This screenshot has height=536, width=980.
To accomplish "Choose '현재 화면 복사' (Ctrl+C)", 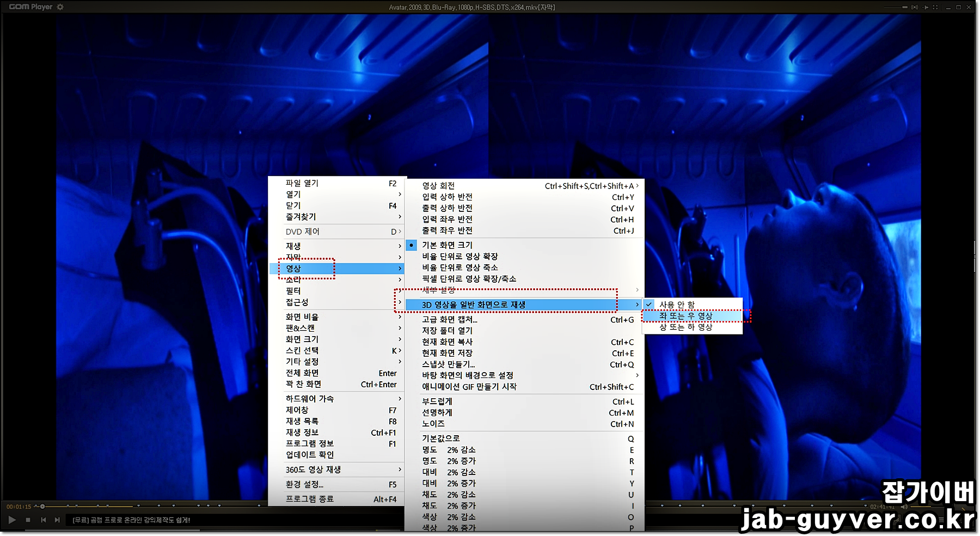I will click(x=524, y=342).
